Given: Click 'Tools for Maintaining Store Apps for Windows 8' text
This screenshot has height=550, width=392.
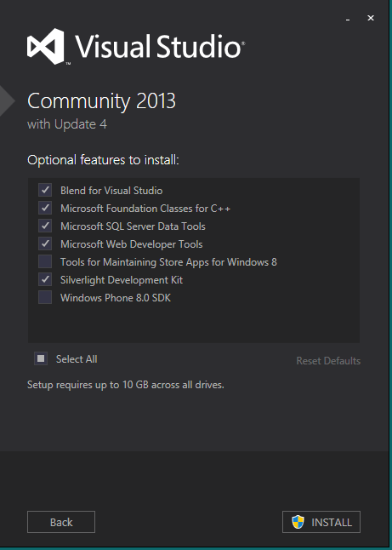Looking at the screenshot, I should (x=168, y=262).
